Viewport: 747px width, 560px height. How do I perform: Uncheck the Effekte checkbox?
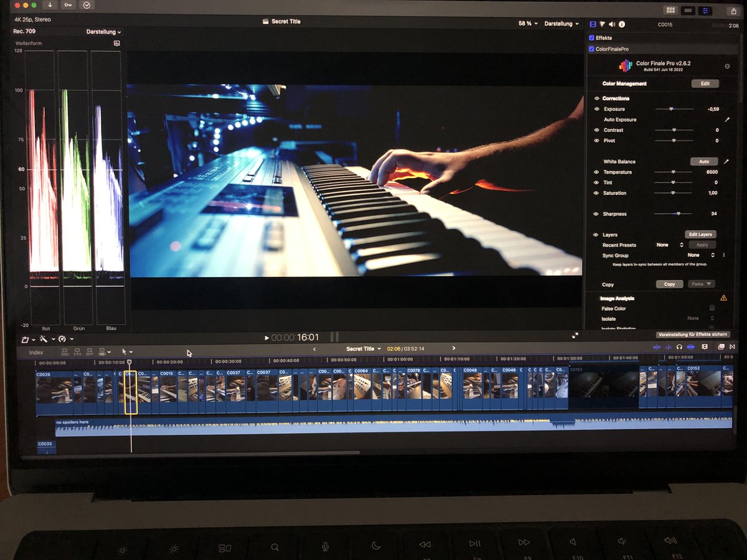[x=591, y=38]
